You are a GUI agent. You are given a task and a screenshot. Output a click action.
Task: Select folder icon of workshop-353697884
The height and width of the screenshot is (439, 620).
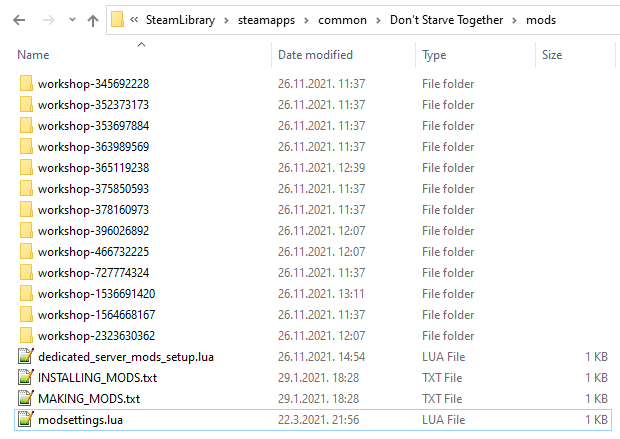click(x=26, y=125)
